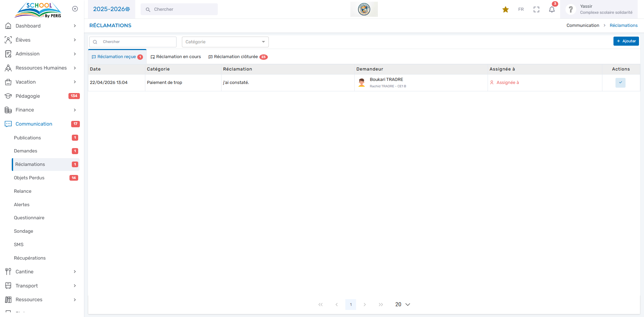Image resolution: width=644 pixels, height=317 pixels.
Task: Switch the language using the FR toggle
Action: pos(521,9)
